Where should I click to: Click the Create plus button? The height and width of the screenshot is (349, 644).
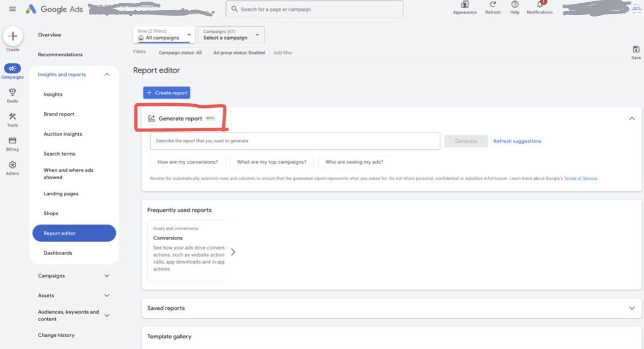[13, 37]
